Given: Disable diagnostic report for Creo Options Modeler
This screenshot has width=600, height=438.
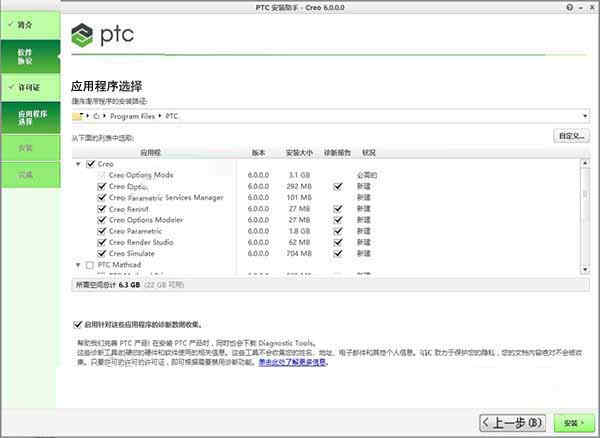Looking at the screenshot, I should pyautogui.click(x=337, y=220).
